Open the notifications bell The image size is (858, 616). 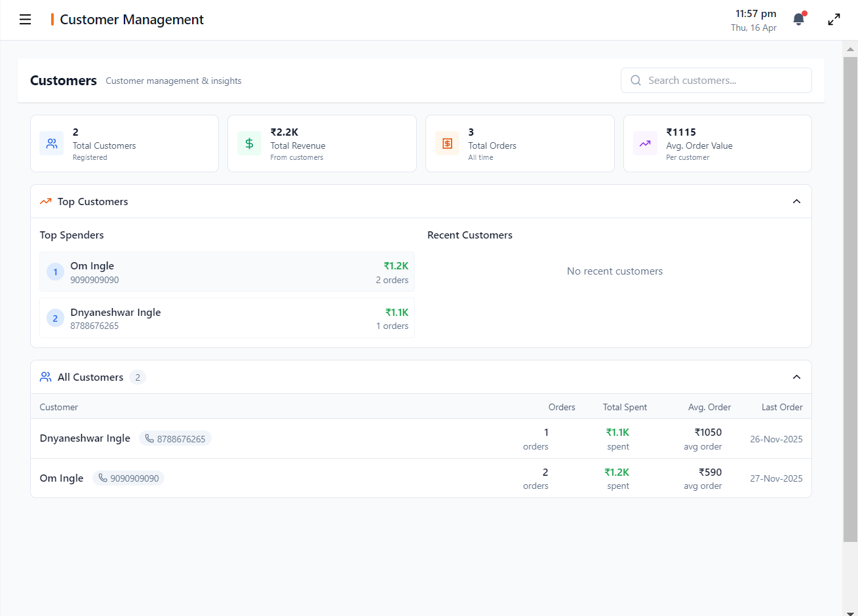799,19
